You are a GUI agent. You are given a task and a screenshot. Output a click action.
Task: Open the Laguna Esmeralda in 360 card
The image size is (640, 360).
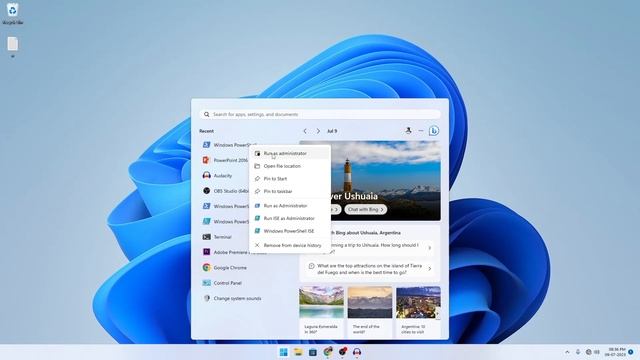pyautogui.click(x=322, y=312)
